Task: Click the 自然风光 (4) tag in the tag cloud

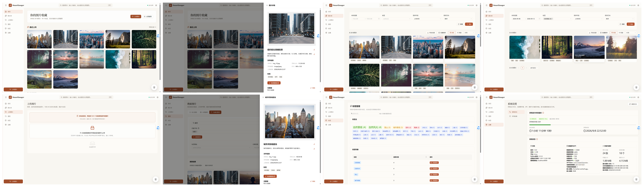Action: click(375, 127)
